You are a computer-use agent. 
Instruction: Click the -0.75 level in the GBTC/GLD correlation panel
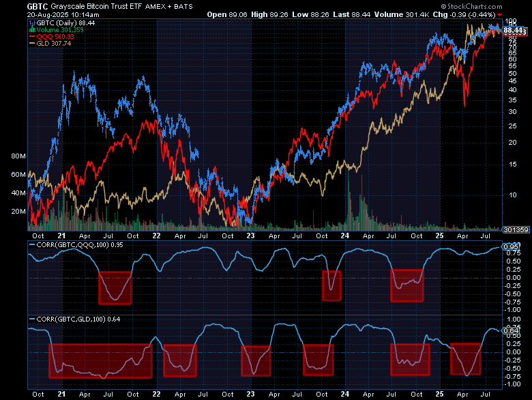pos(512,377)
